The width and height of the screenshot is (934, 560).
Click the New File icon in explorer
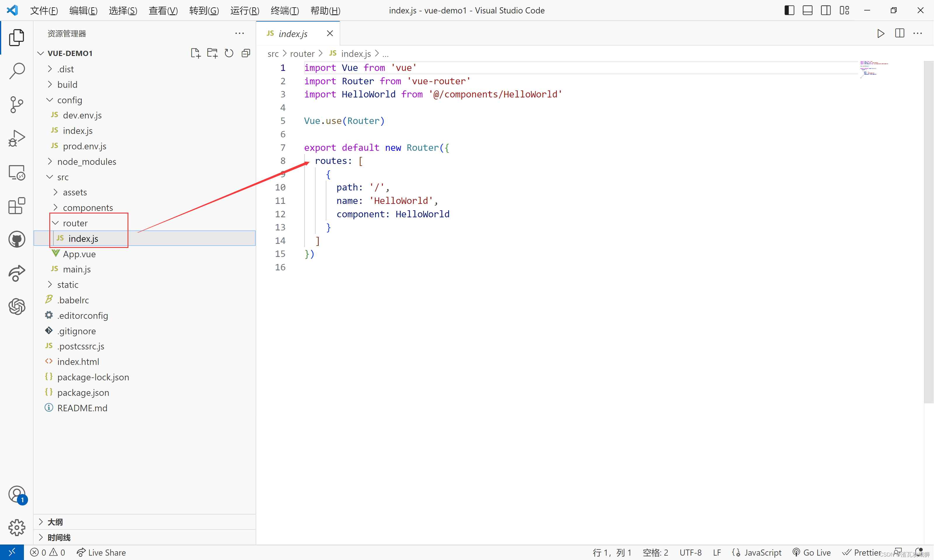196,53
